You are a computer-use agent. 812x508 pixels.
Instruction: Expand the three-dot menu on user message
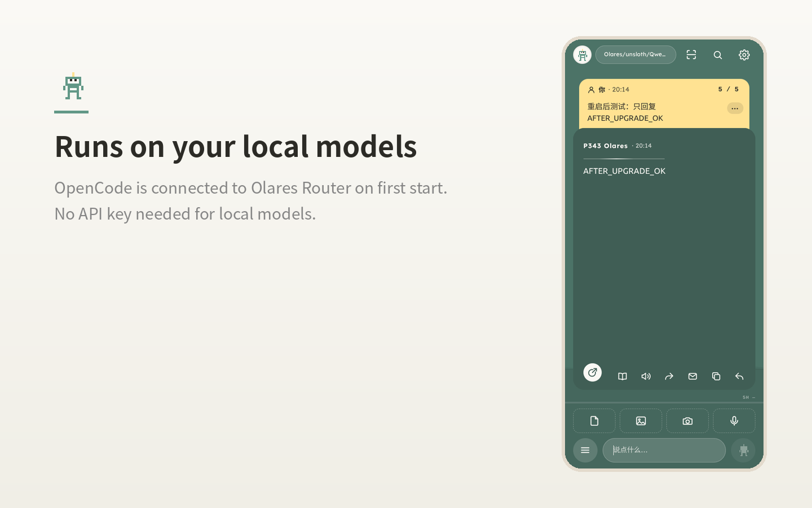(735, 108)
